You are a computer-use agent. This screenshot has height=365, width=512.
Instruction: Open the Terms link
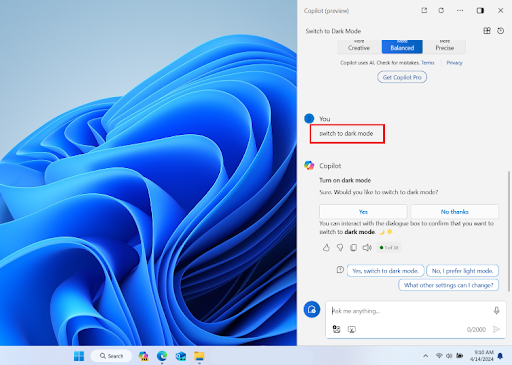[x=428, y=63]
